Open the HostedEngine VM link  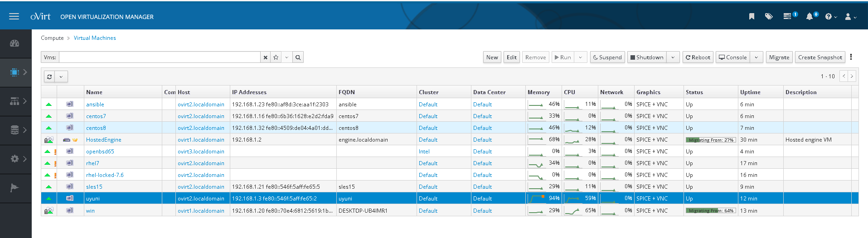pos(104,140)
